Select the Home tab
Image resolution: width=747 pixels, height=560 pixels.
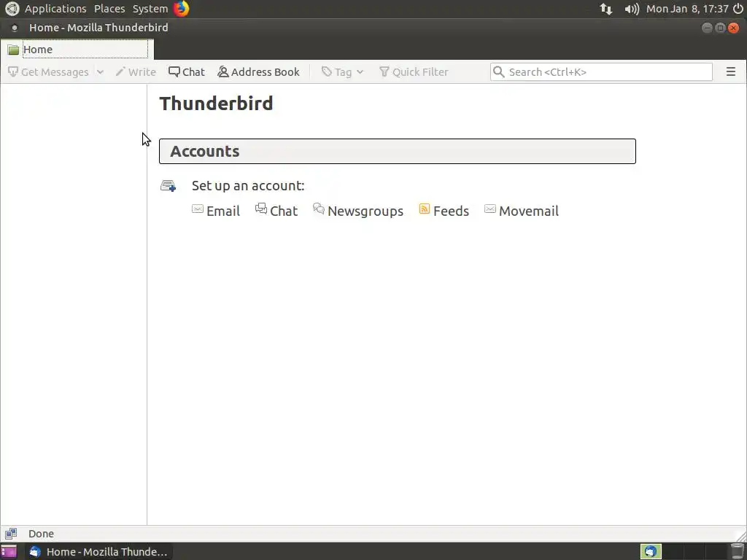77,50
